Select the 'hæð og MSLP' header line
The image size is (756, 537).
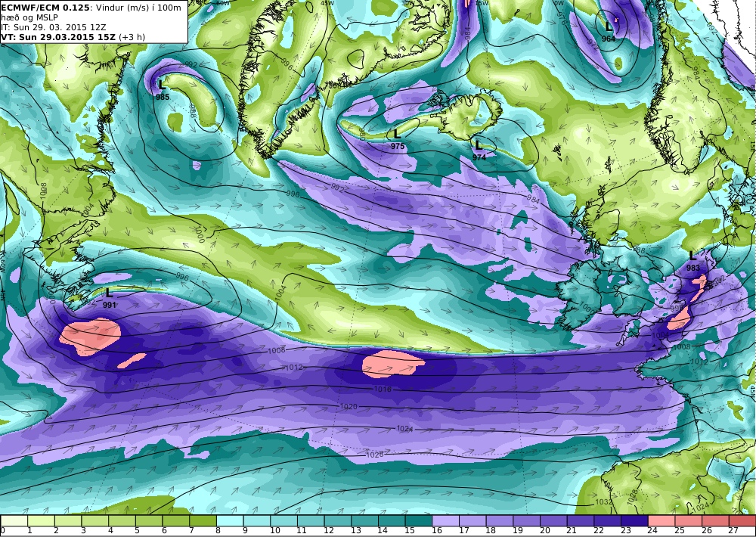(x=29, y=17)
